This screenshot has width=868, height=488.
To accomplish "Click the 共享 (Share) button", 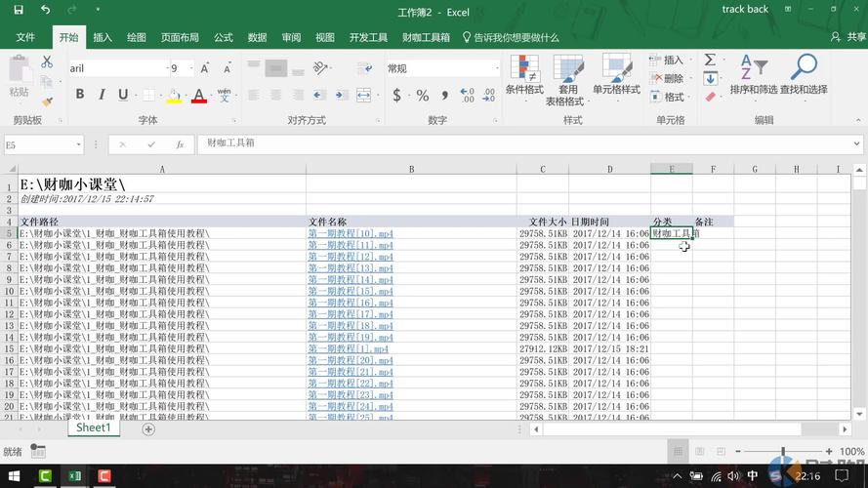I will [x=848, y=37].
